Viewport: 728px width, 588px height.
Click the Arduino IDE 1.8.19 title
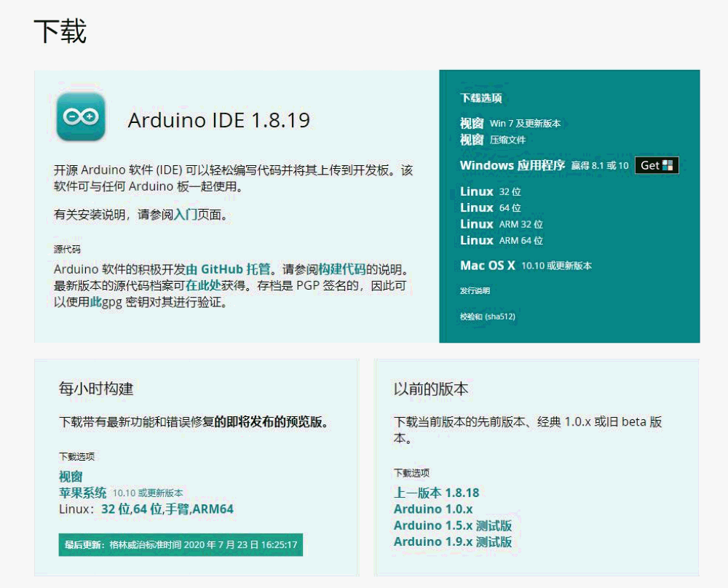tap(218, 120)
